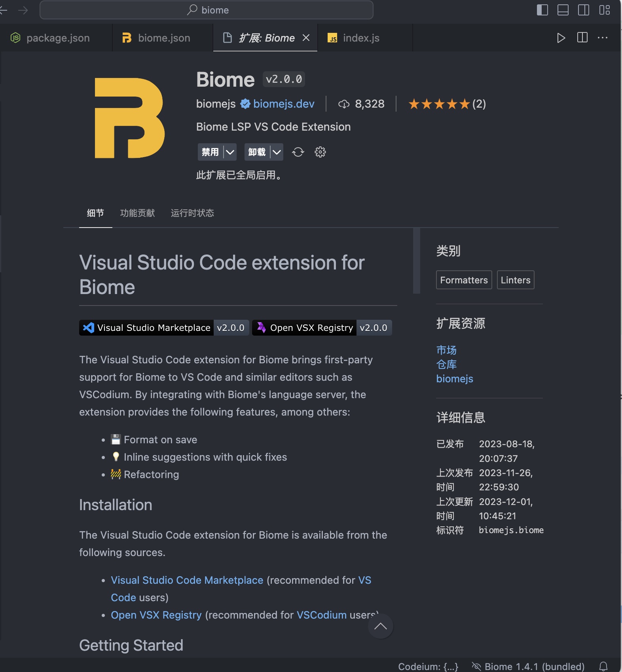Expand the 禁用 dropdown arrow

point(230,152)
